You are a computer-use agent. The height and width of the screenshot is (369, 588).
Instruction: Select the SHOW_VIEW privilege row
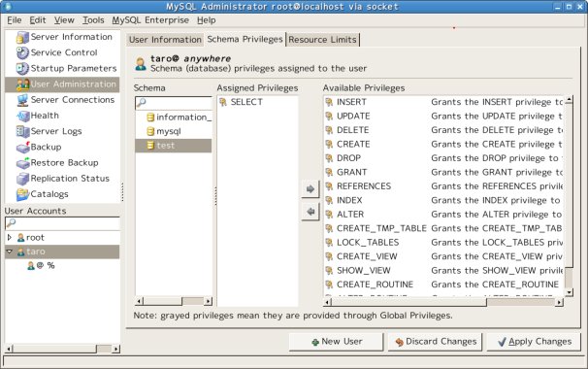pyautogui.click(x=443, y=270)
